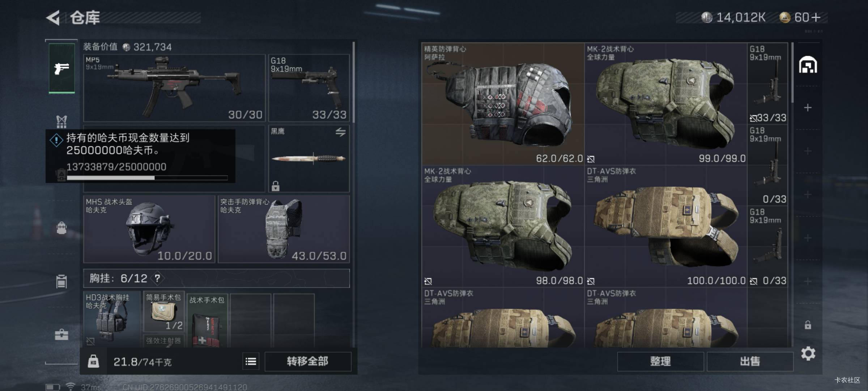The image size is (868, 391).
Task: Open the backpack sidebar icon
Action: (x=61, y=228)
